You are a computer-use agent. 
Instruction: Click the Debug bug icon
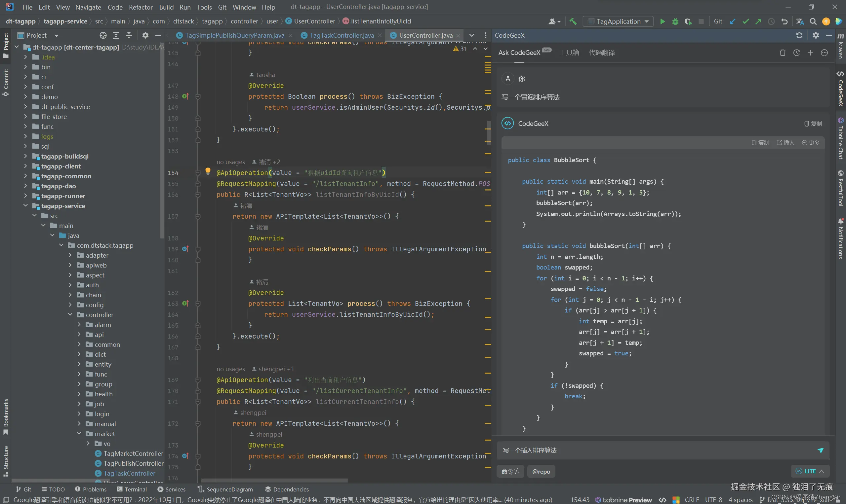click(x=675, y=21)
